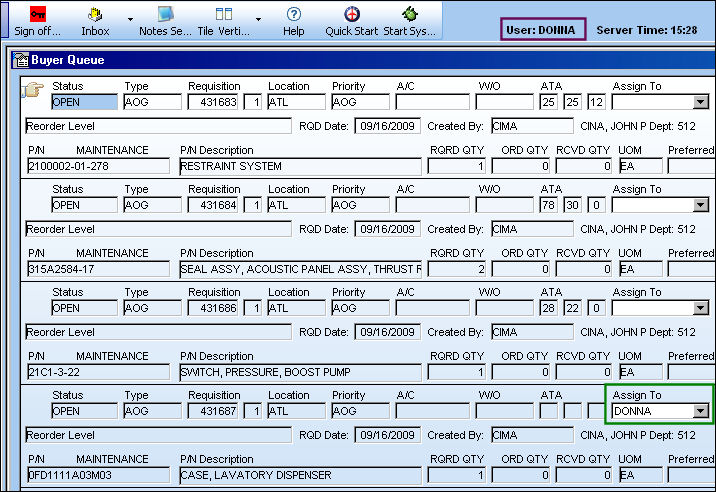Viewport: 716px width, 492px height.
Task: Click Type AOG field of requisition 431687
Action: 153,411
